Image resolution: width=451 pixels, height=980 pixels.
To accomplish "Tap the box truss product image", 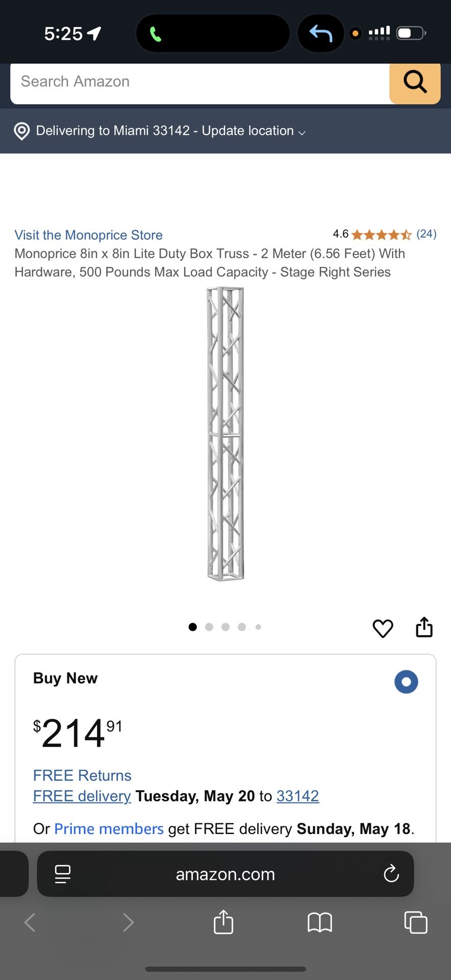I will 225,434.
